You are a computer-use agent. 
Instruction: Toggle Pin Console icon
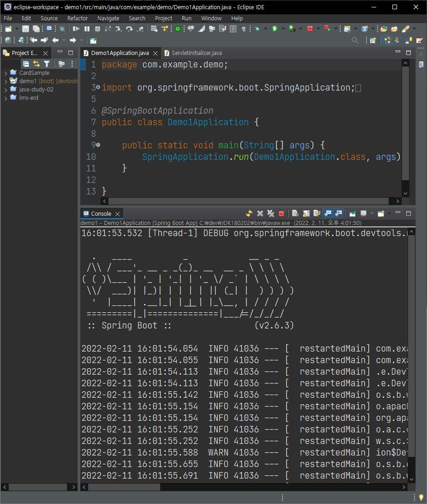pos(353,213)
